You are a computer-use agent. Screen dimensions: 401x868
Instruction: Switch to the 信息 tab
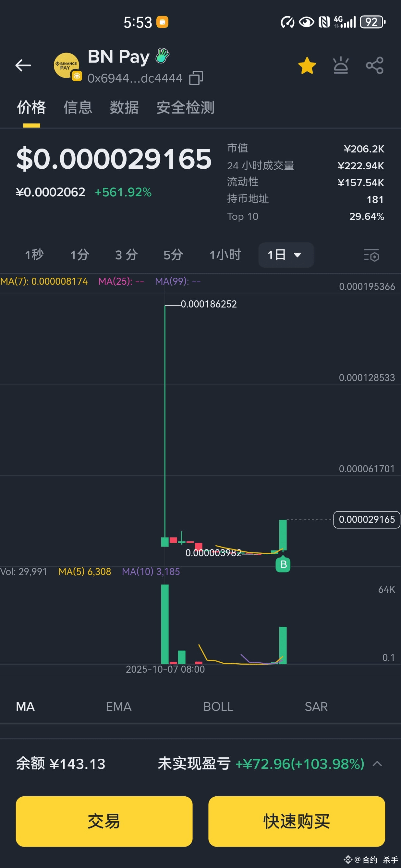[x=78, y=108]
